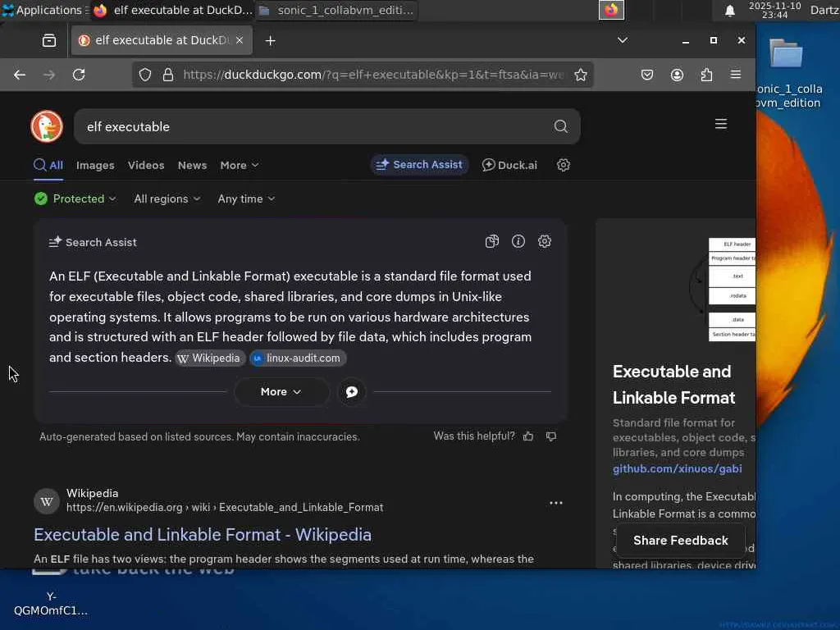The width and height of the screenshot is (840, 630).
Task: Click the en.wikipedia.org result URL text
Action: coord(225,507)
